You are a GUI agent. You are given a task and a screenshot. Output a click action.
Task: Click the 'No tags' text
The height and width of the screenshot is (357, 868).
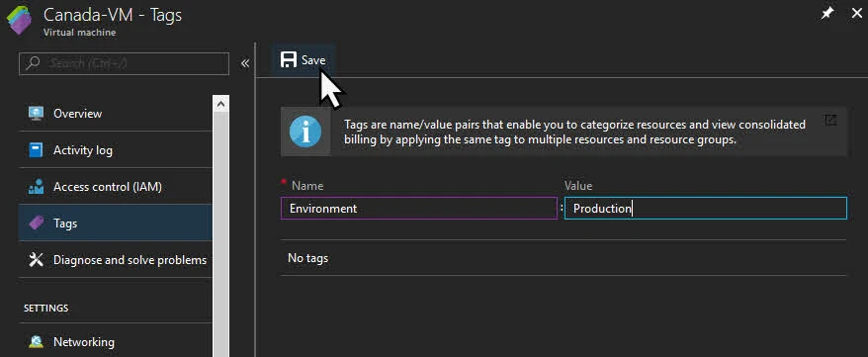click(307, 258)
